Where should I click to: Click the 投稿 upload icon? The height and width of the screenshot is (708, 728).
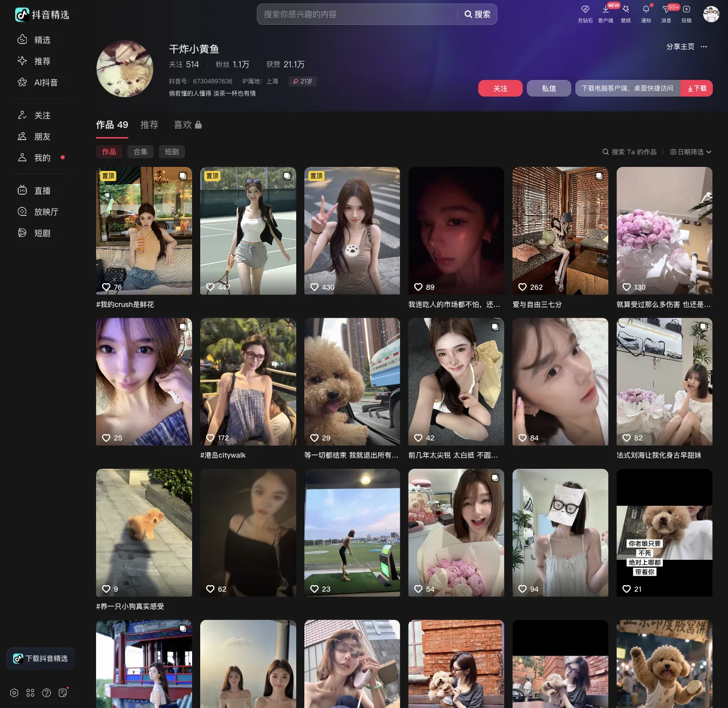coord(686,14)
